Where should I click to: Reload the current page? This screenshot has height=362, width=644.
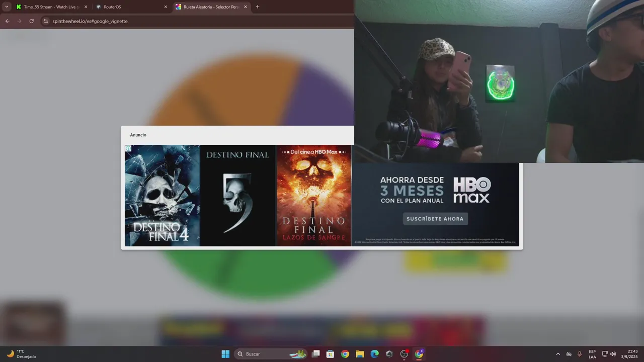[x=31, y=21]
